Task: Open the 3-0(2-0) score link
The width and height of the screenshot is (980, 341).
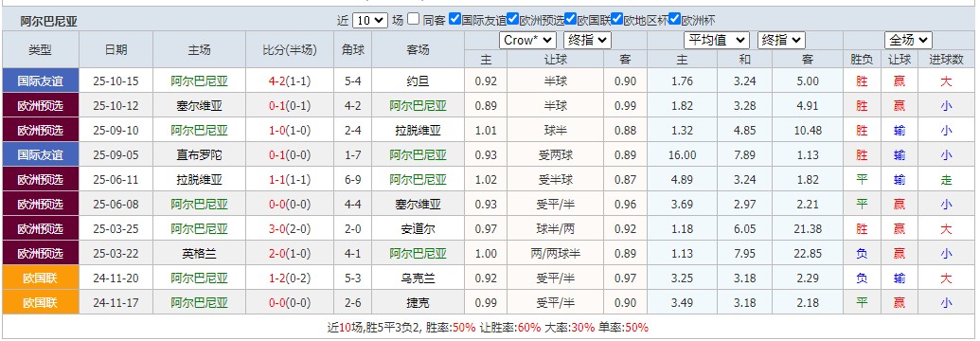Action: (x=290, y=229)
